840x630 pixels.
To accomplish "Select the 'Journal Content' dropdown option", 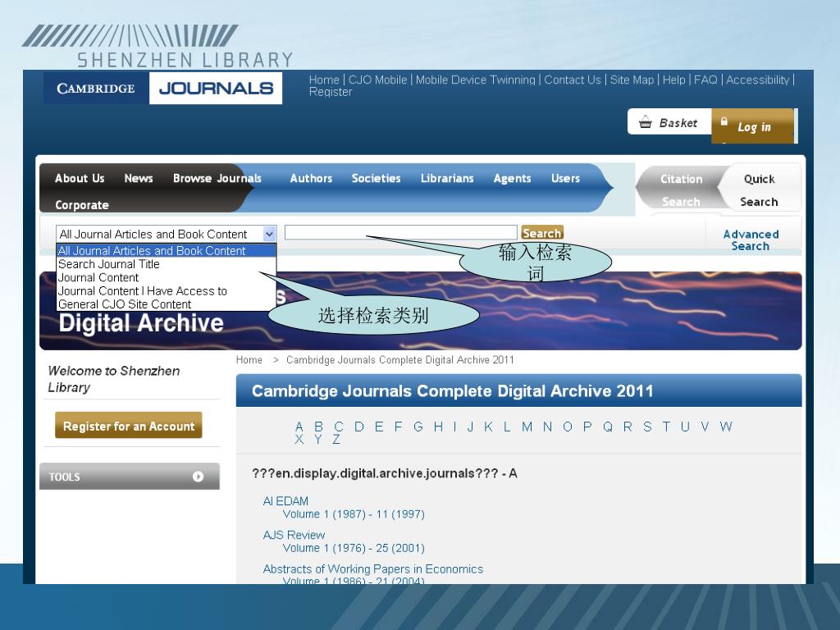I will [x=166, y=277].
